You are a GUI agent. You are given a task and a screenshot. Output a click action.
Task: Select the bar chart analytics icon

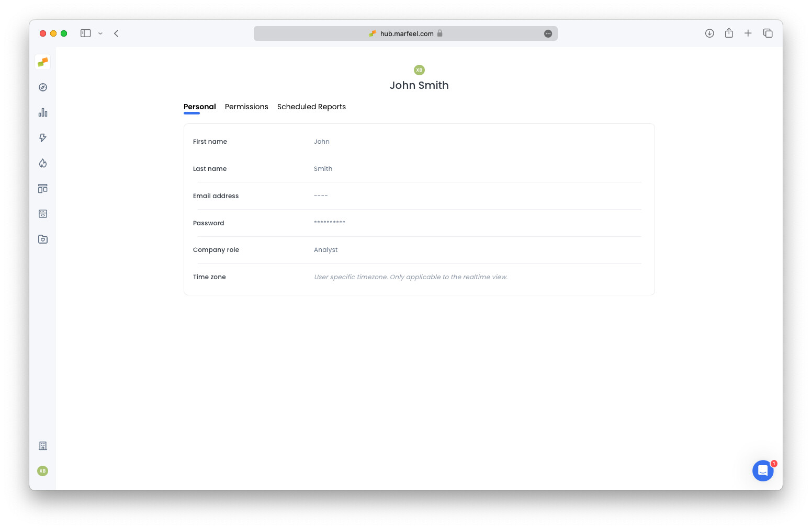[42, 112]
